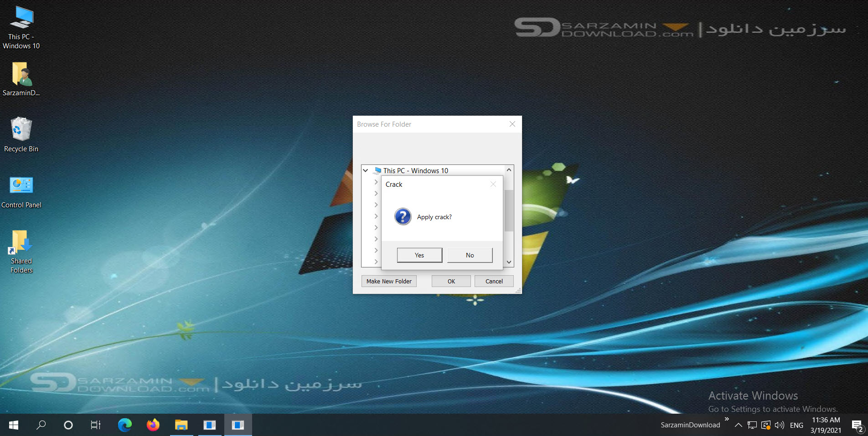This screenshot has width=868, height=436.
Task: Click the question mark icon in Crack dialog
Action: pyautogui.click(x=403, y=216)
